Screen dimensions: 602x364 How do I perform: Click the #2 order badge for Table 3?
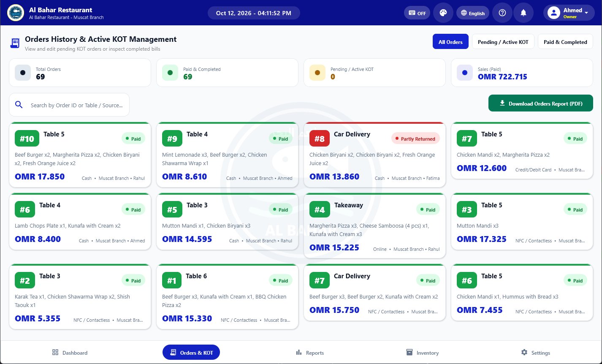25,281
